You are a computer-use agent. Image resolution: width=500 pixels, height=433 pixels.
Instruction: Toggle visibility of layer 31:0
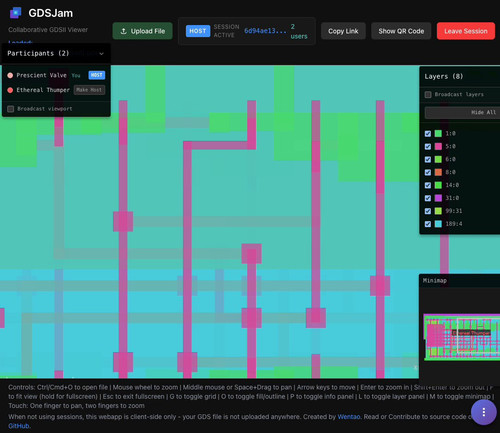coord(428,198)
